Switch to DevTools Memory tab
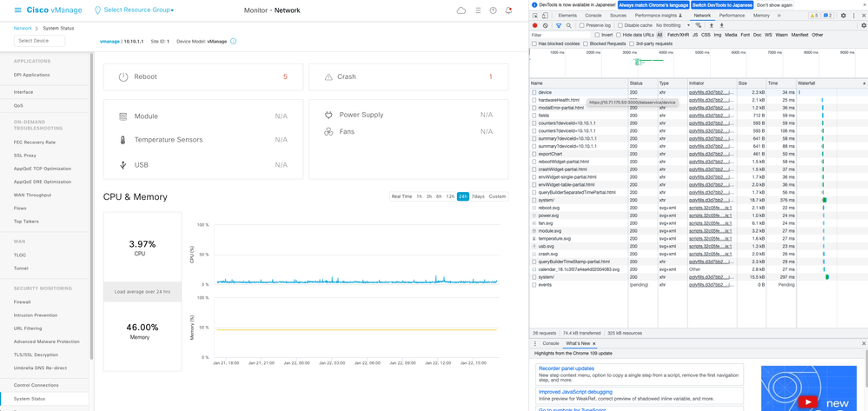 click(x=761, y=16)
